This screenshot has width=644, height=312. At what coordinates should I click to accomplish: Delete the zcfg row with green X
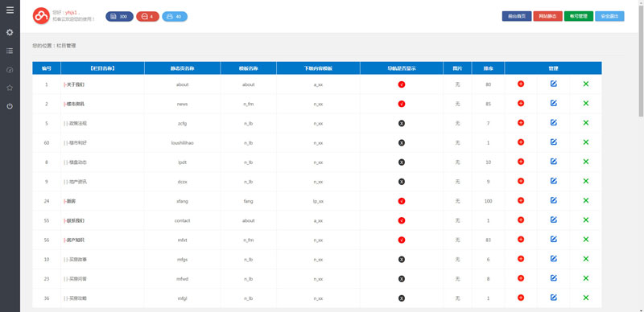pyautogui.click(x=586, y=123)
